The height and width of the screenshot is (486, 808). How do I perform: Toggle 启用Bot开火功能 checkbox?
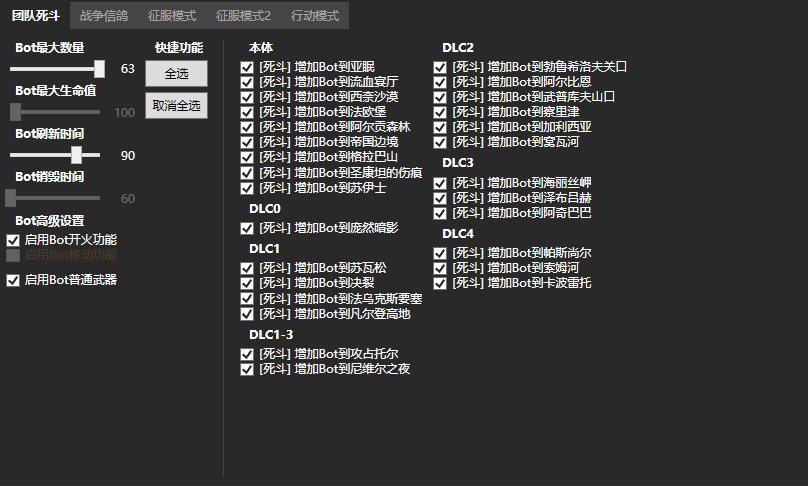(13, 240)
